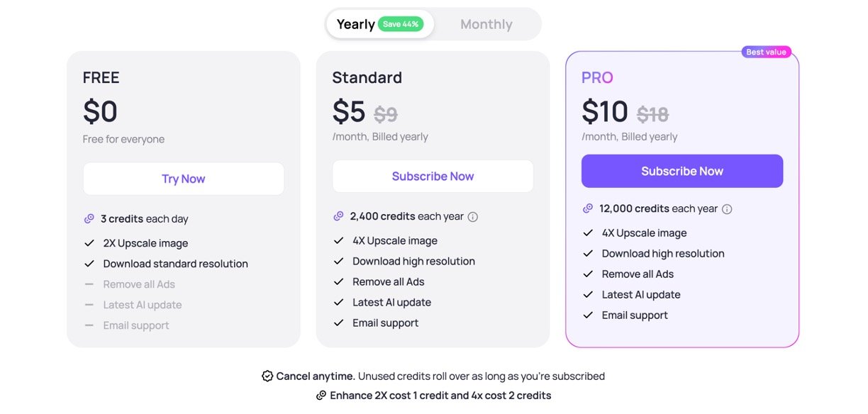
Task: Click the credits icon in the PRO plan
Action: tap(588, 208)
